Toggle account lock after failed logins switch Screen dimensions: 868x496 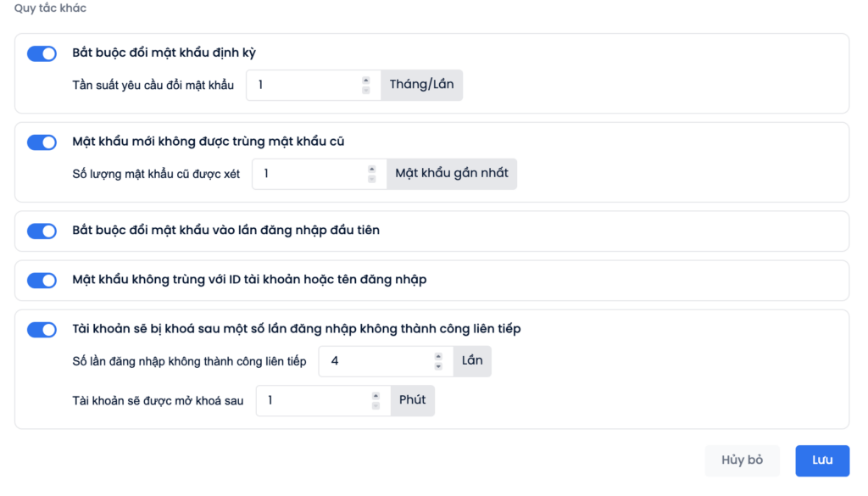(42, 329)
